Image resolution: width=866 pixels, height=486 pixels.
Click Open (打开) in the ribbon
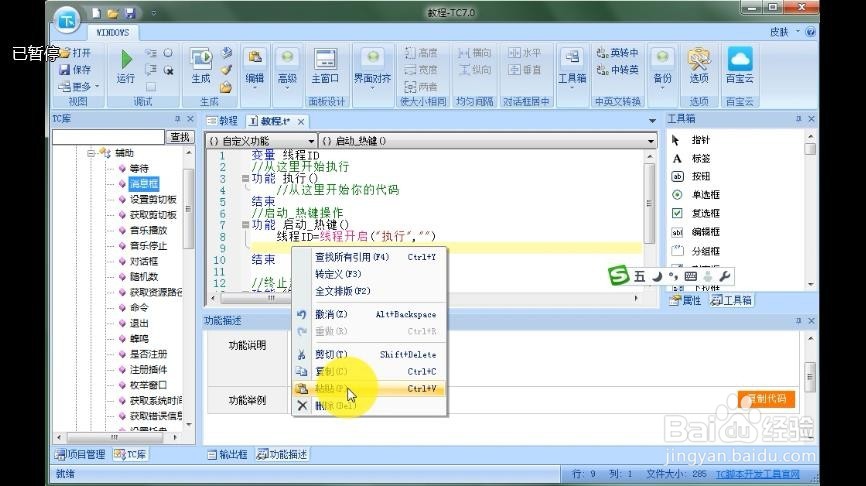(75, 52)
